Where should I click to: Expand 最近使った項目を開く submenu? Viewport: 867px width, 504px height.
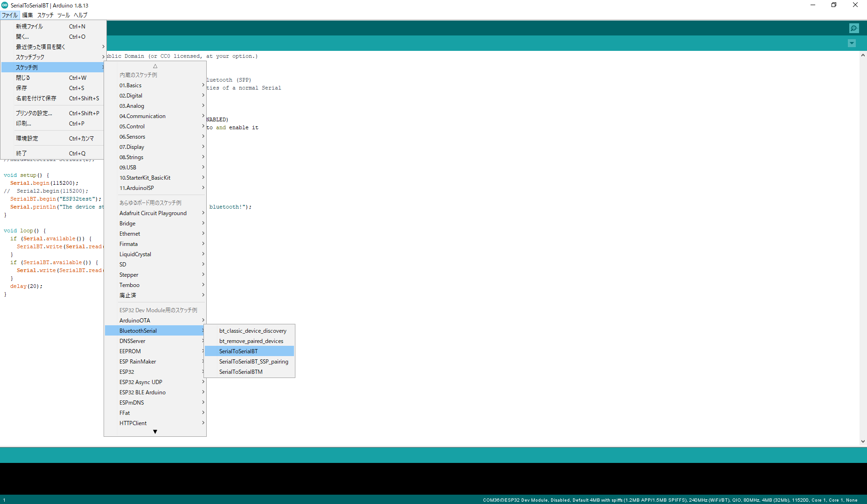(54, 47)
